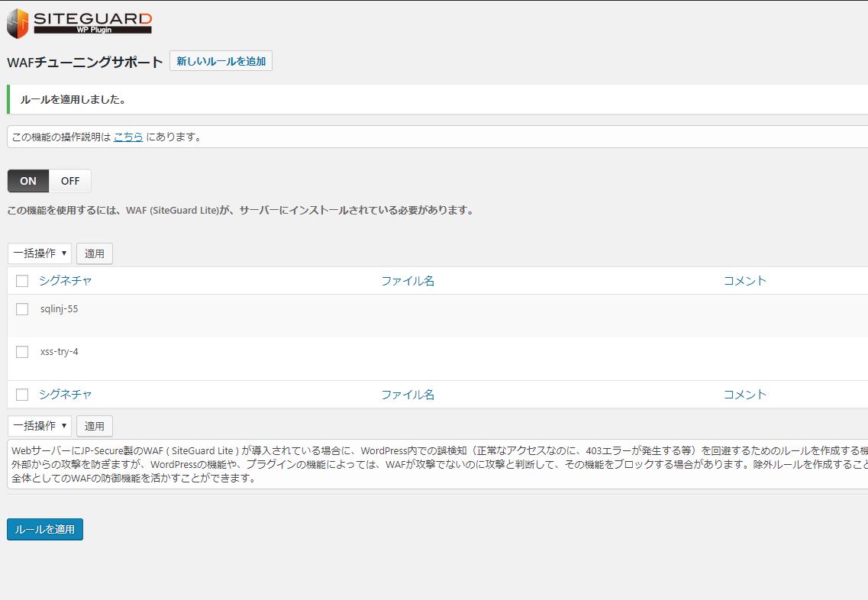Click the SiteGuard shield logo icon
This screenshot has height=600, width=868.
18,23
